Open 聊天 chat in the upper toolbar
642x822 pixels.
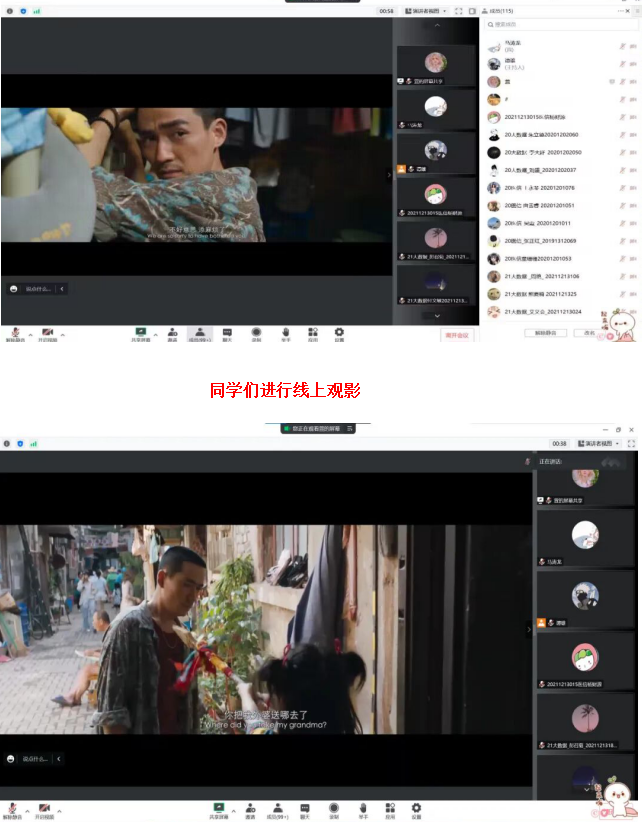click(x=227, y=334)
